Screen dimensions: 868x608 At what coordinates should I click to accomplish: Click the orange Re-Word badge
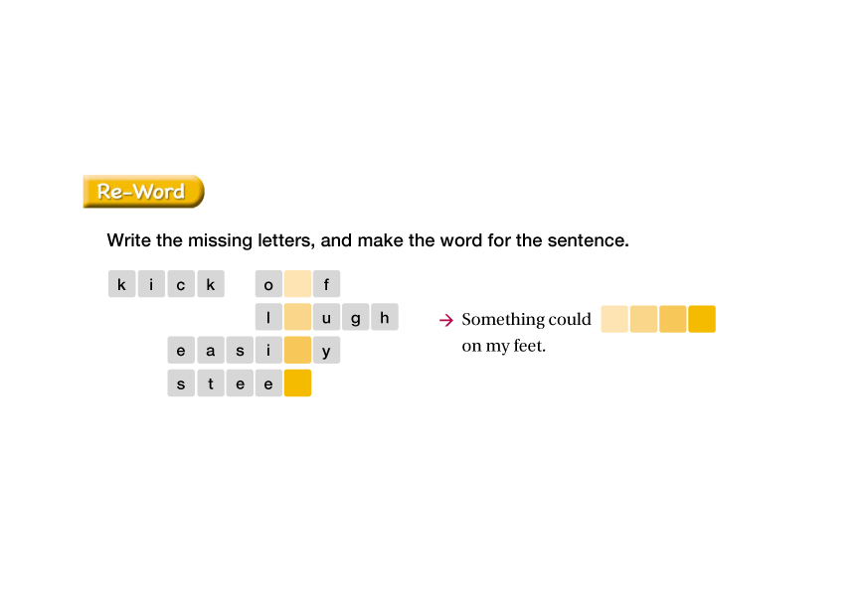[143, 192]
